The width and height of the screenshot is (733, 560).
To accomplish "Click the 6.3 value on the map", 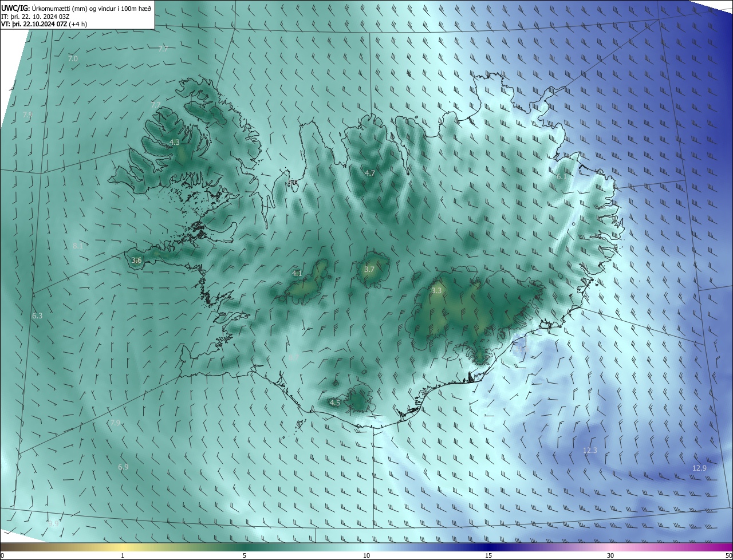I will (37, 316).
